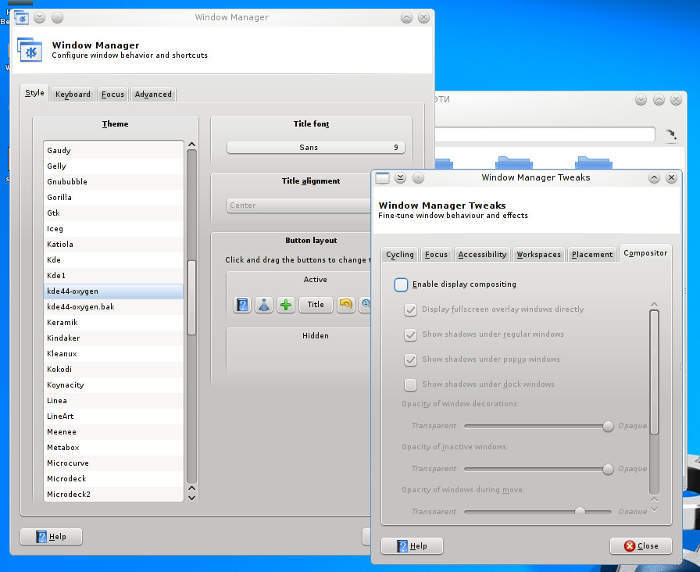Select the Compositor tab
The width and height of the screenshot is (700, 572).
(x=645, y=253)
